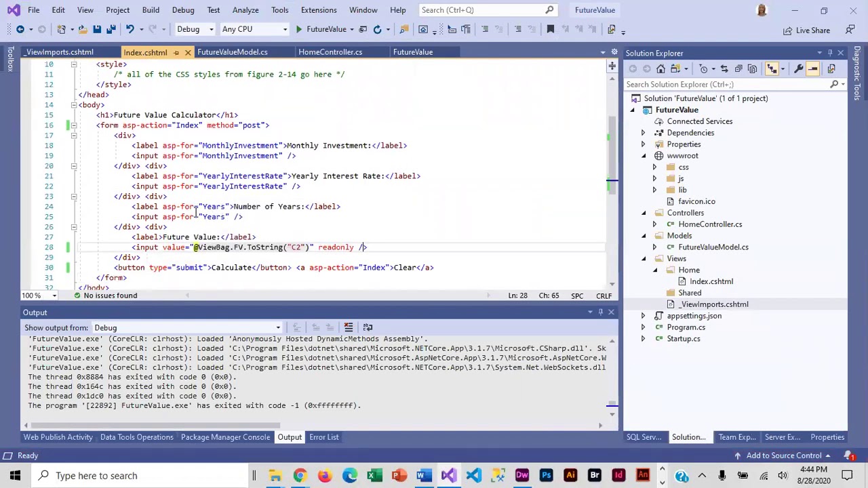Image resolution: width=868 pixels, height=488 pixels.
Task: Toggle auto-hide pin on Solution Explorer
Action: point(830,53)
